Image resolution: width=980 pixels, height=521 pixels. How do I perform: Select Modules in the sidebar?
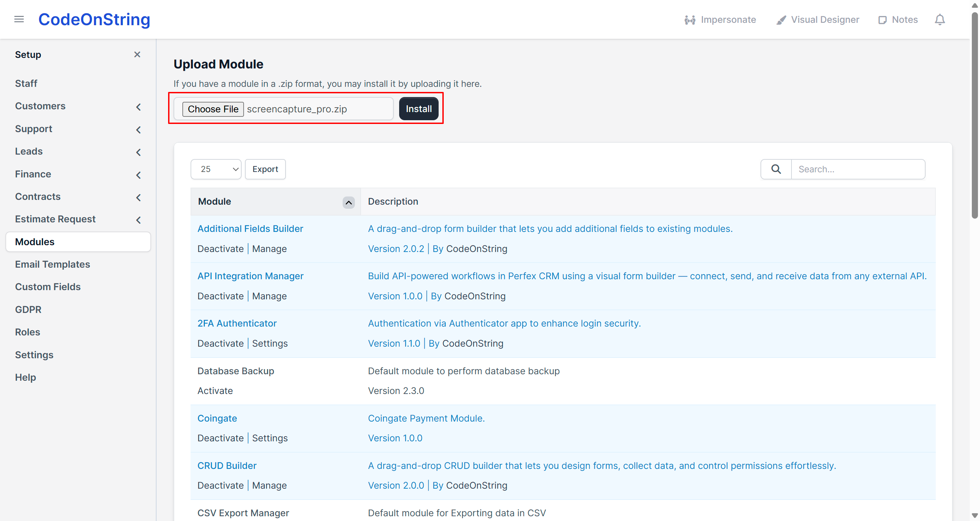click(78, 242)
